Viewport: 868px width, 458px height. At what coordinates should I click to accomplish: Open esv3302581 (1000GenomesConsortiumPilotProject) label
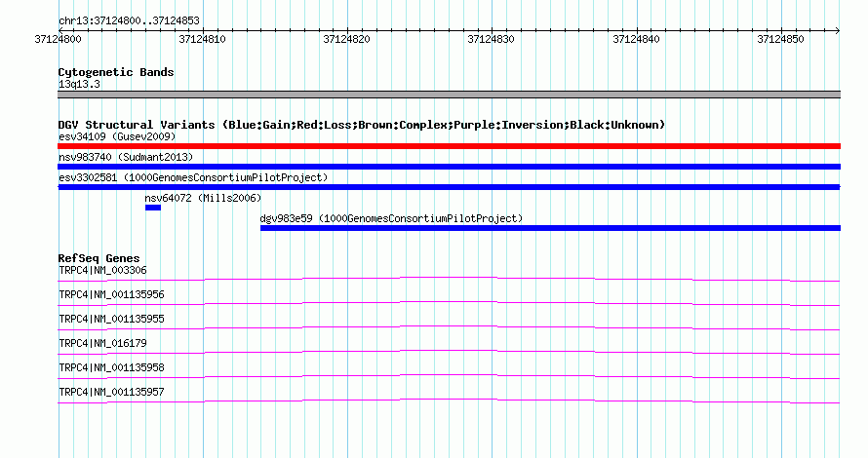(x=193, y=177)
